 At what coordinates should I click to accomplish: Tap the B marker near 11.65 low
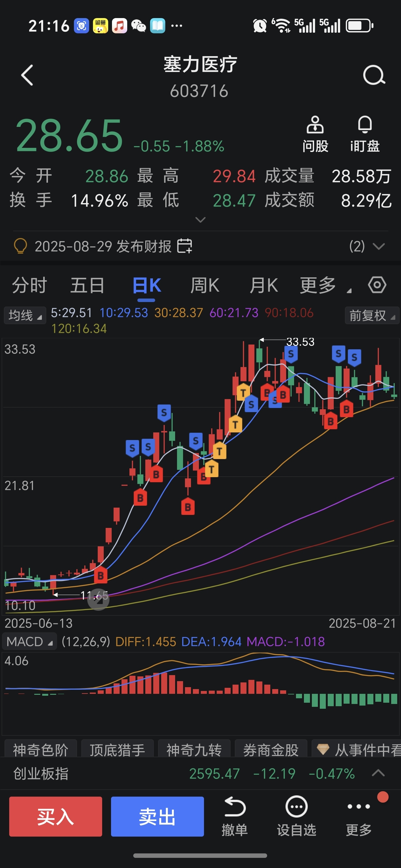click(x=101, y=575)
